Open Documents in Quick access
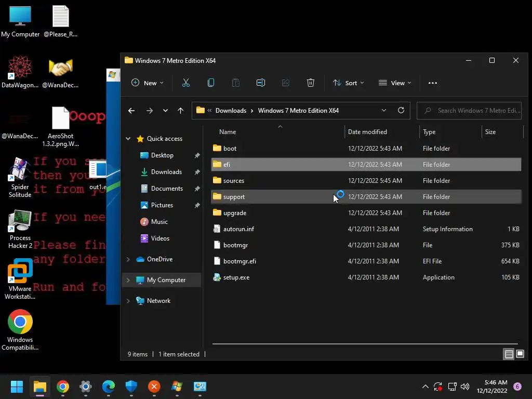 point(167,188)
